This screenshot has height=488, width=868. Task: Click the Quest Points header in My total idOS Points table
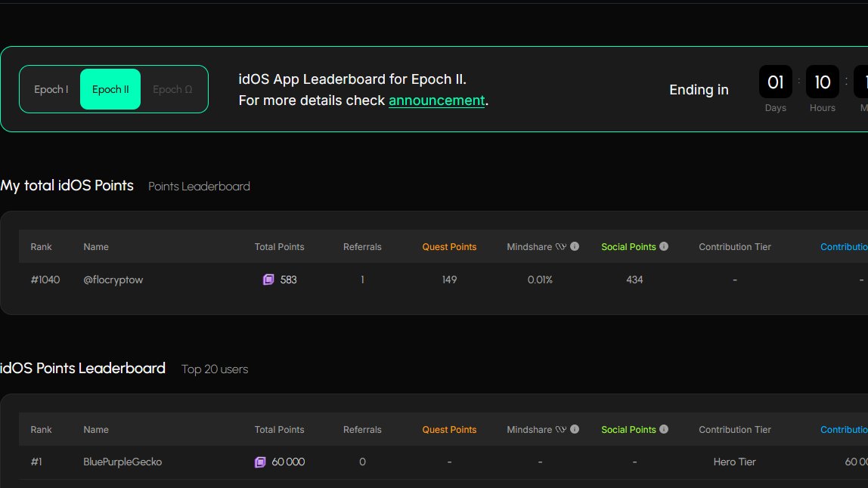coord(449,247)
